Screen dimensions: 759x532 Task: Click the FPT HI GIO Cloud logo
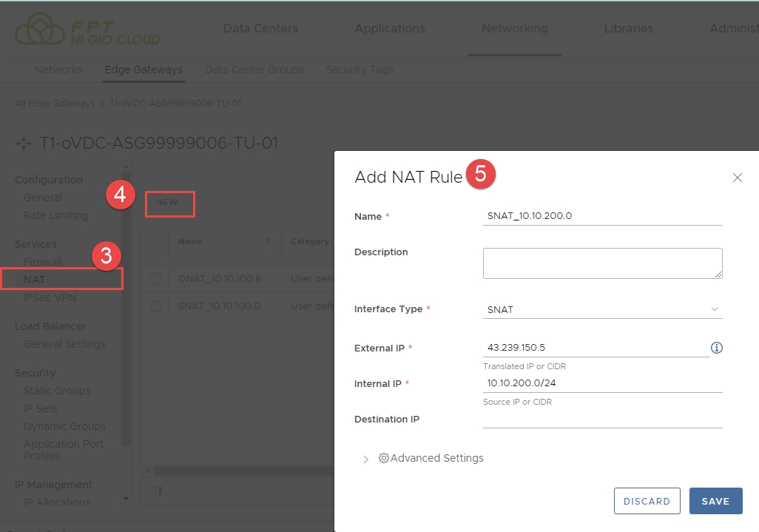coord(87,30)
